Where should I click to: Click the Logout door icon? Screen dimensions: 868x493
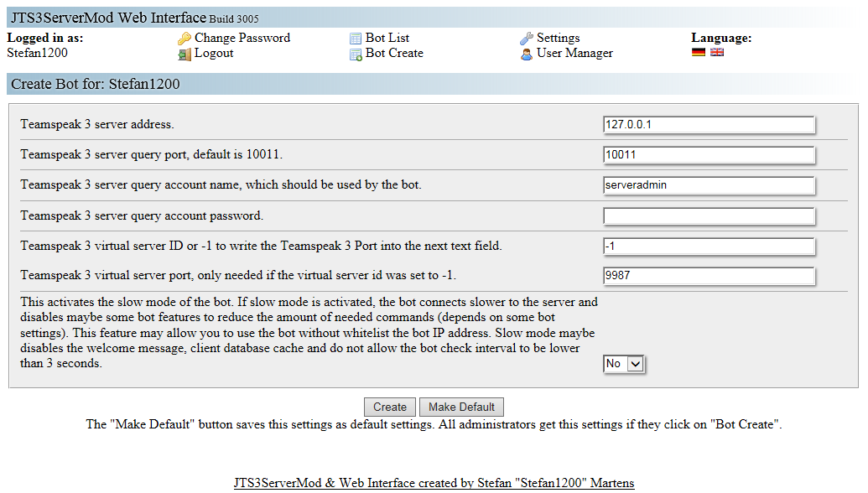[185, 54]
